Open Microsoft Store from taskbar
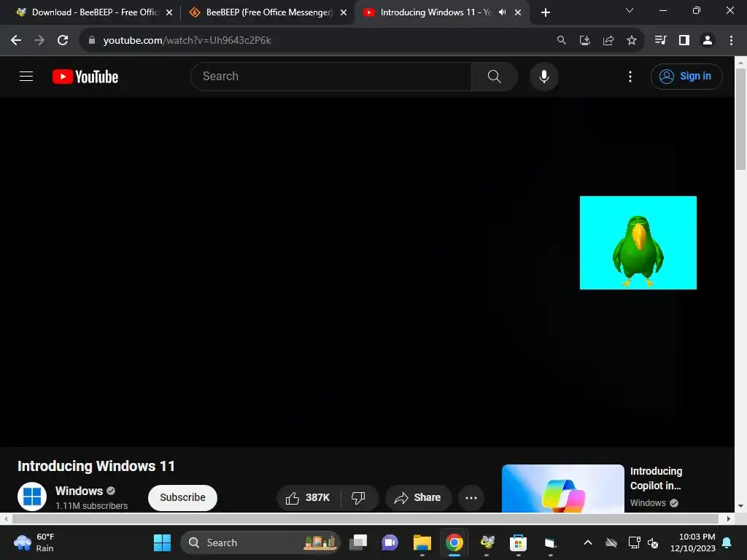 519,542
